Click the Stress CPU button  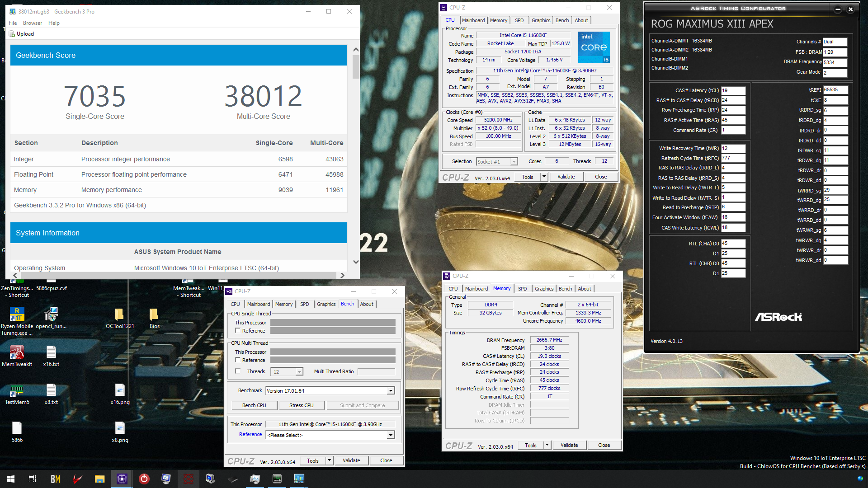[302, 405]
